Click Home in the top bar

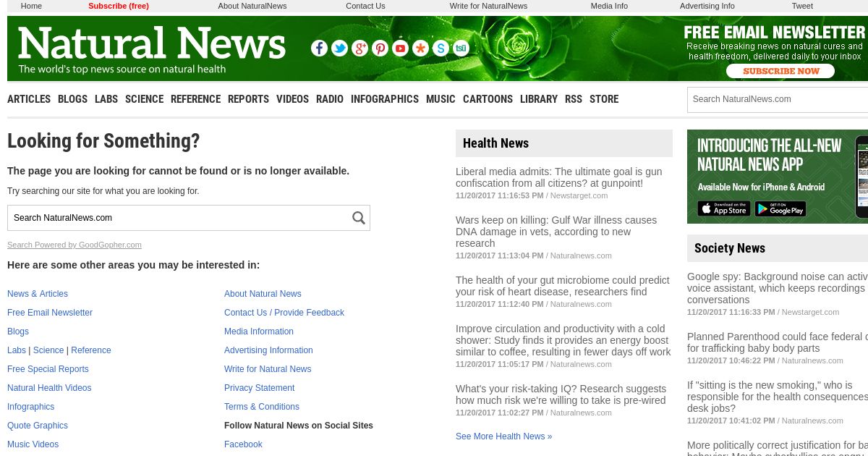click(31, 6)
